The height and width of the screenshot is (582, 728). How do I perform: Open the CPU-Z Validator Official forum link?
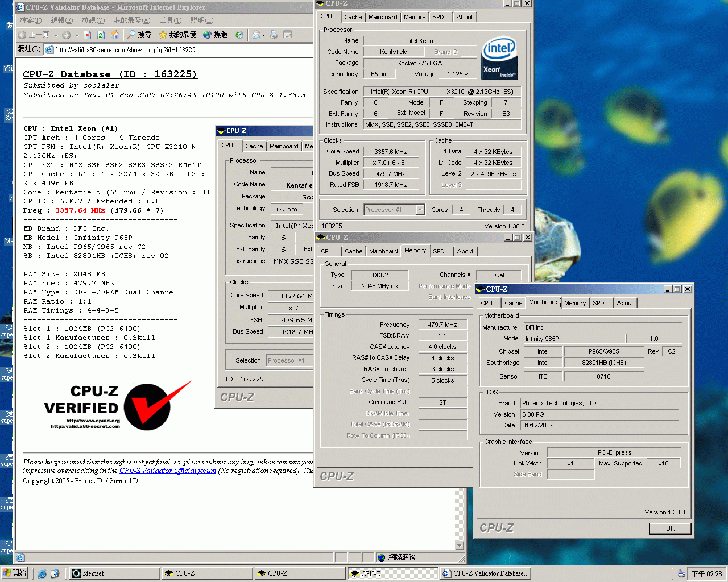pos(167,471)
